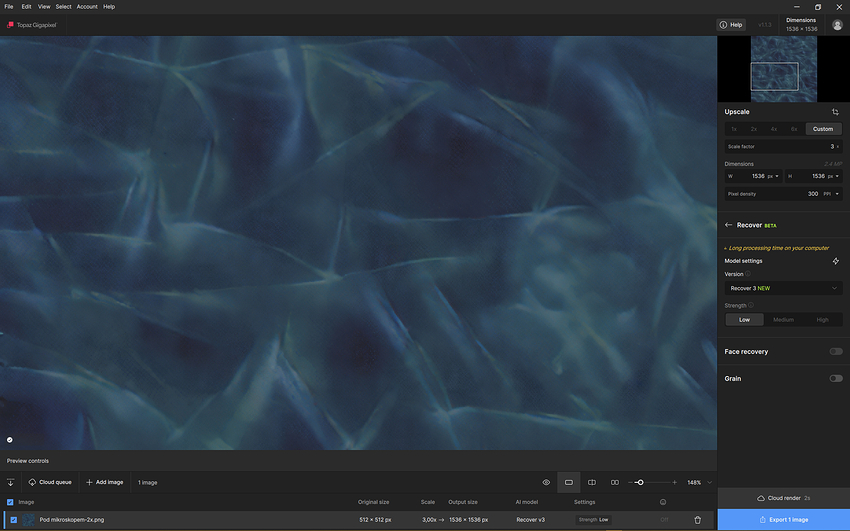
Task: Open the 148% zoom dropdown
Action: (x=699, y=482)
